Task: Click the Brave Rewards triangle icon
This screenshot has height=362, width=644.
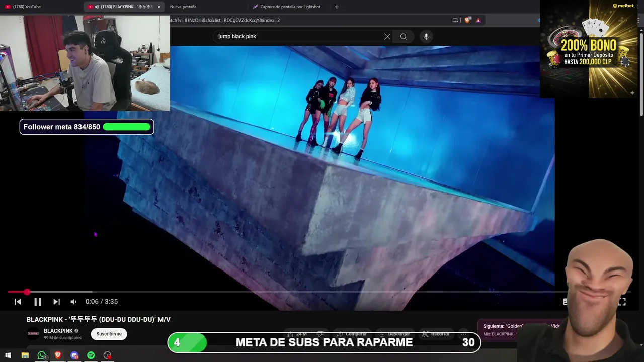Action: (x=478, y=20)
